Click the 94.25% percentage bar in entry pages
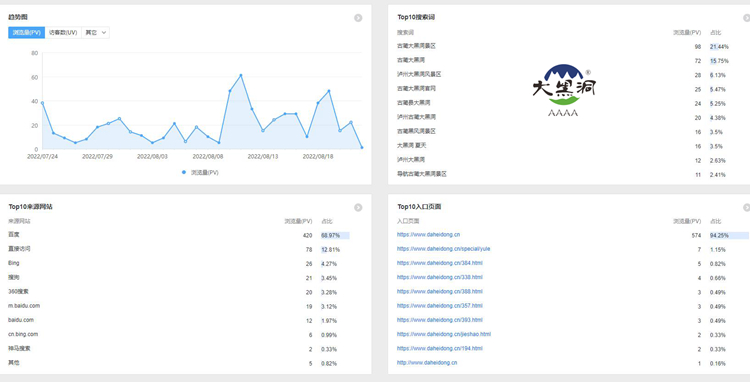The width and height of the screenshot is (750, 382). [729, 236]
